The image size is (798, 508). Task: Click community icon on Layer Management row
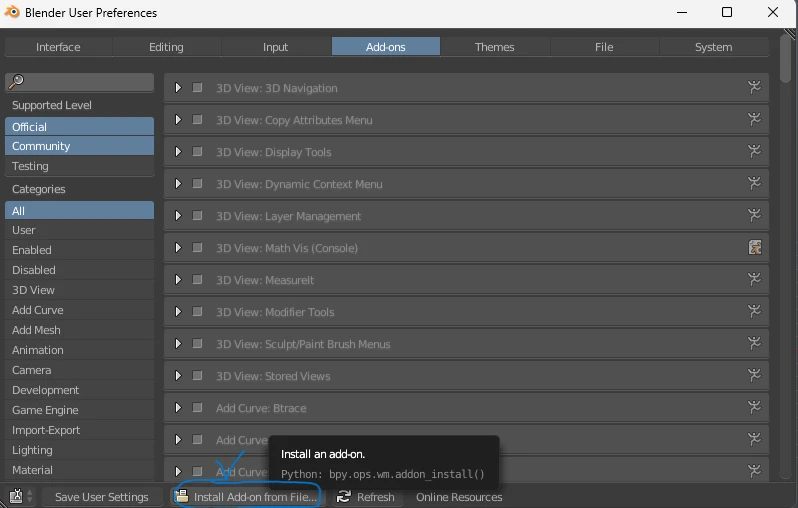[x=754, y=216]
